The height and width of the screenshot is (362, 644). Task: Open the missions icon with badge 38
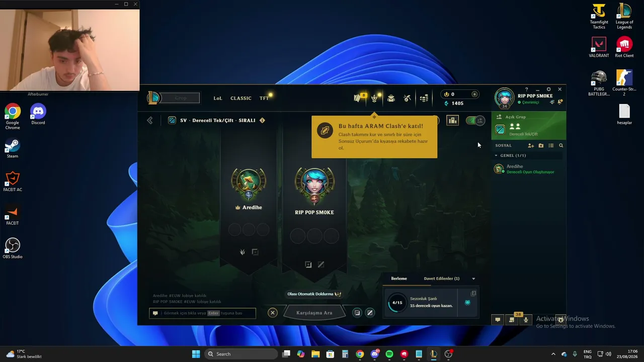coord(512,320)
